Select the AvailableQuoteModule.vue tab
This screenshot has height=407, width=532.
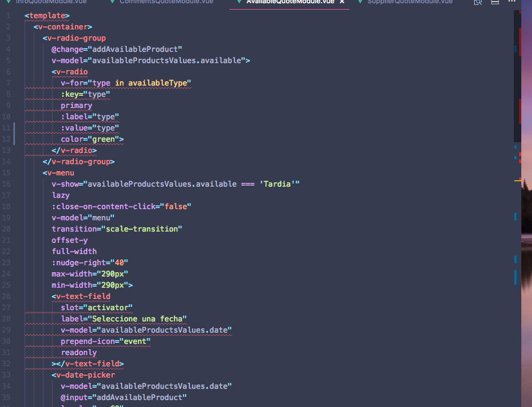coord(290,2)
